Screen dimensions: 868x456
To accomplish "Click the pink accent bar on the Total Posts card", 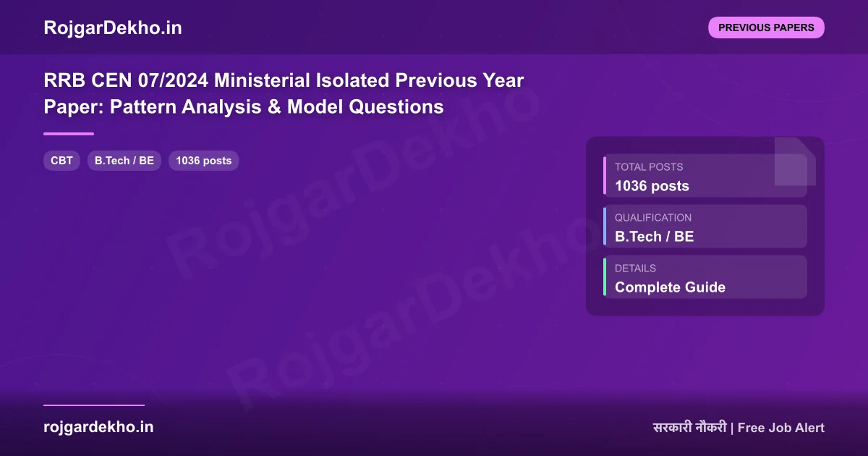I will coord(605,176).
